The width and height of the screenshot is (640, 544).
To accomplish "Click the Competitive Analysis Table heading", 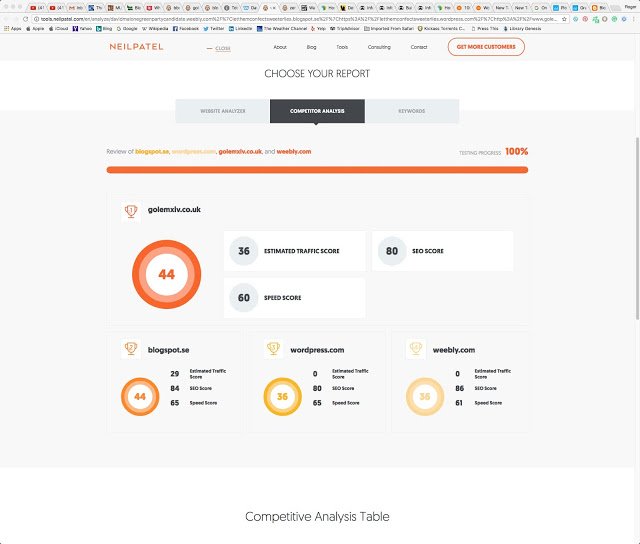I will pyautogui.click(x=317, y=517).
